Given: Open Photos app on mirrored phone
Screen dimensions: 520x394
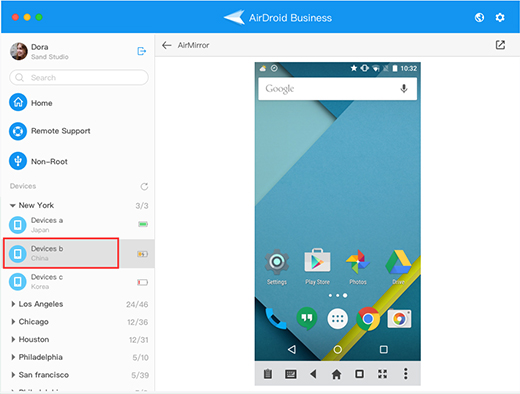Looking at the screenshot, I should click(x=358, y=267).
